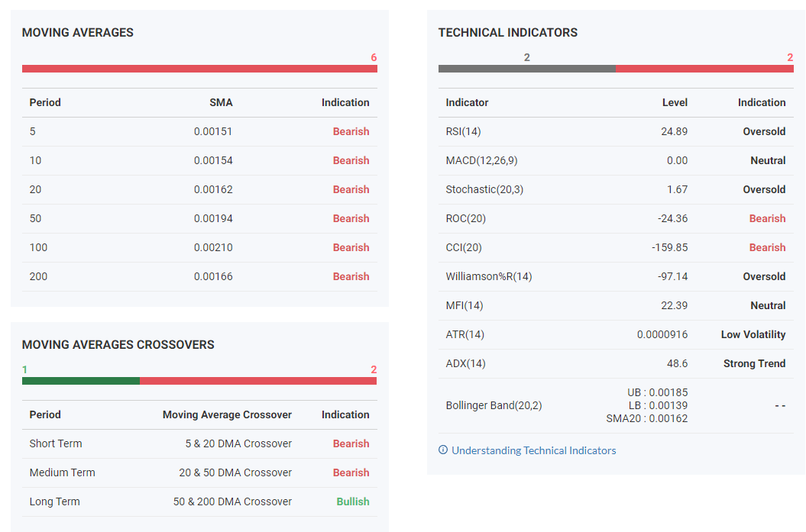The height and width of the screenshot is (532, 806).
Task: Click the Level column header in Technical Indicators
Action: point(675,102)
